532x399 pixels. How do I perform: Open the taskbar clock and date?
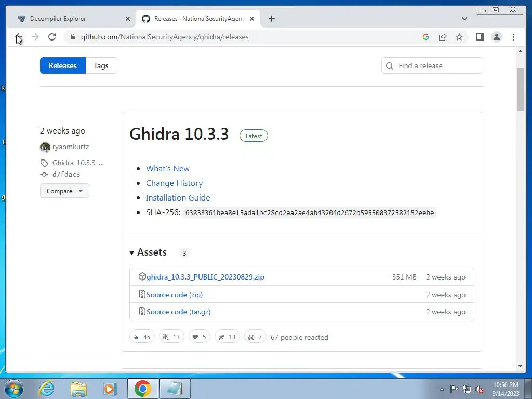click(506, 389)
